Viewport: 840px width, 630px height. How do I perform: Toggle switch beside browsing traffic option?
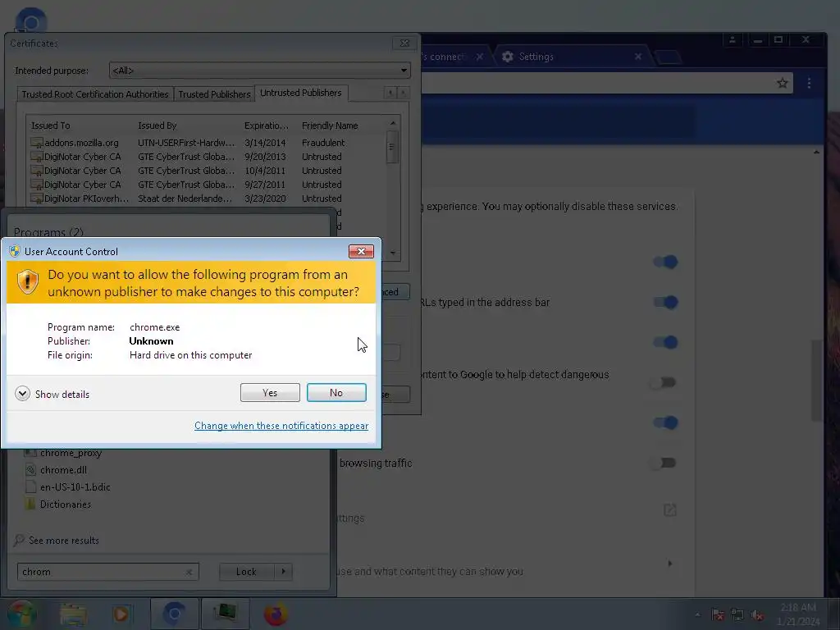[x=663, y=463]
